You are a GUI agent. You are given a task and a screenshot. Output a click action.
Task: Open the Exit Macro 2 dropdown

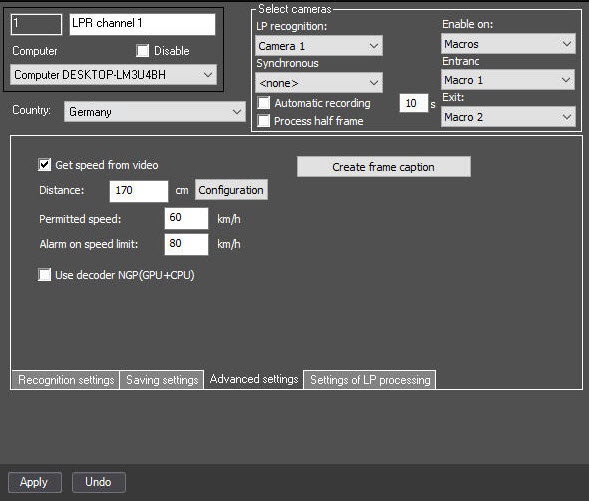point(508,117)
